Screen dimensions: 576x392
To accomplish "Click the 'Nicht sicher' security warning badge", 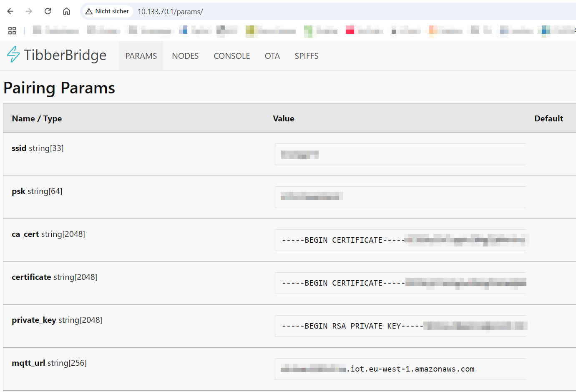I will (x=107, y=11).
